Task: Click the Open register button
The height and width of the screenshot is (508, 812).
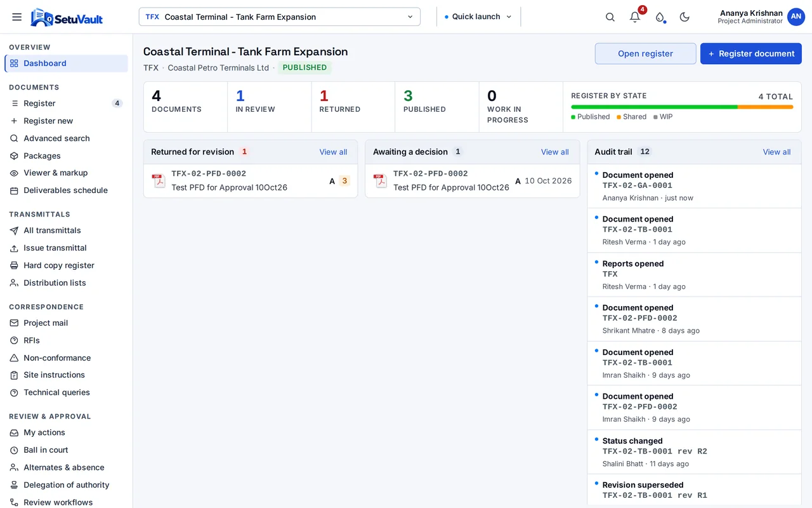Action: (x=645, y=53)
